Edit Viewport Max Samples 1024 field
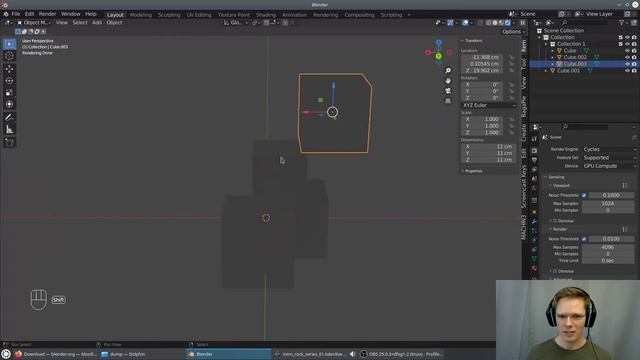The image size is (640, 360). pos(608,204)
